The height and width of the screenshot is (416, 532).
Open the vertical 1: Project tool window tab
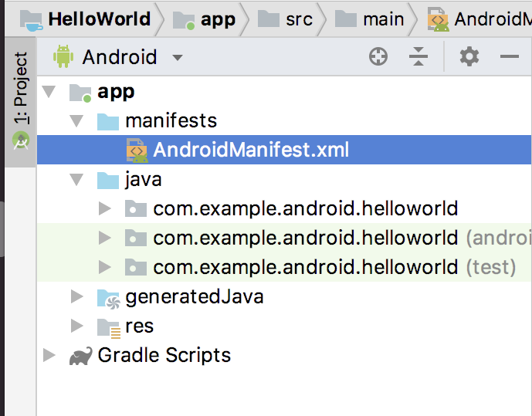point(20,99)
